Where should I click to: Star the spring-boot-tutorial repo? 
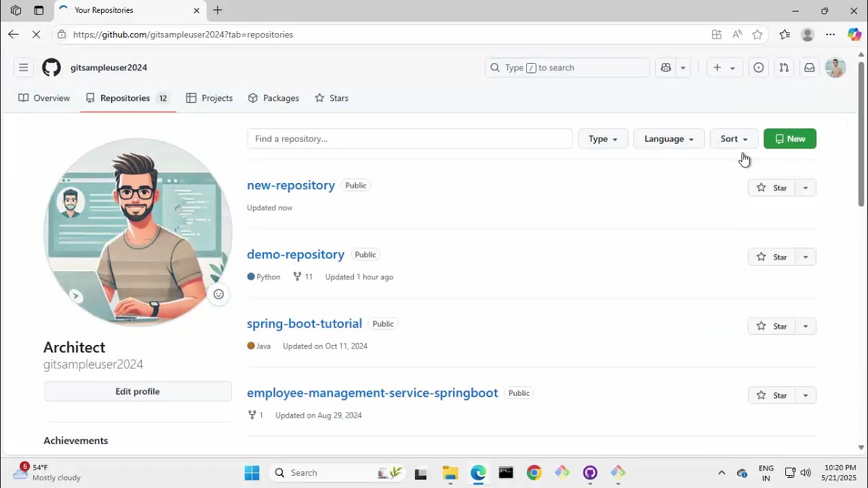tap(772, 326)
